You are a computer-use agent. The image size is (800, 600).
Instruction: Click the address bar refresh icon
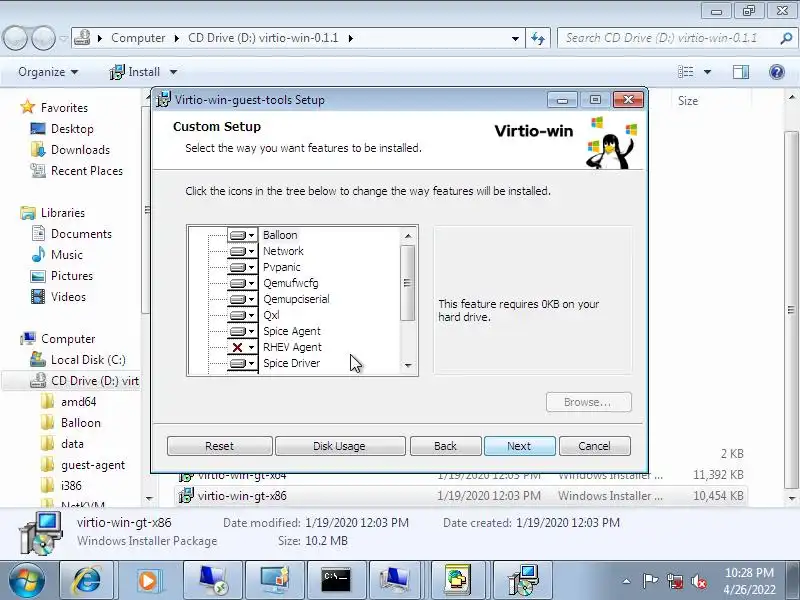pos(538,38)
